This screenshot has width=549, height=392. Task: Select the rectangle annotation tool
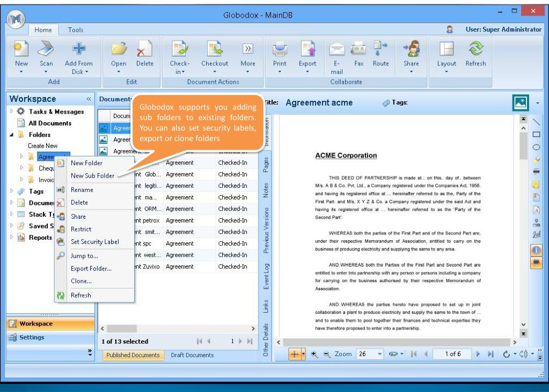click(536, 135)
